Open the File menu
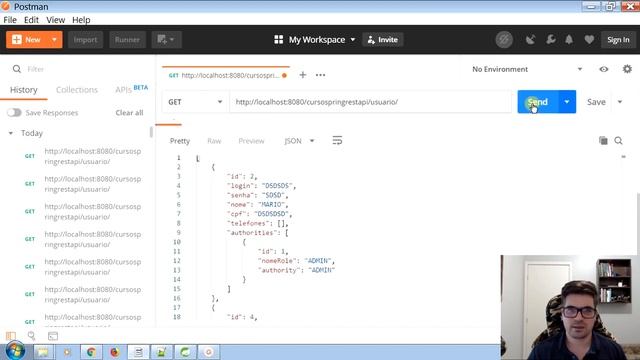 click(10, 20)
